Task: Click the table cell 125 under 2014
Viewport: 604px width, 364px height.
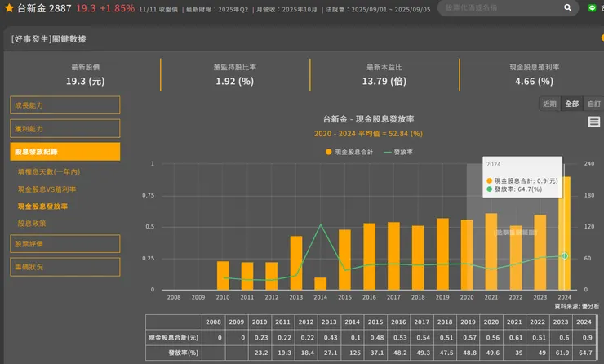Action: [x=352, y=353]
